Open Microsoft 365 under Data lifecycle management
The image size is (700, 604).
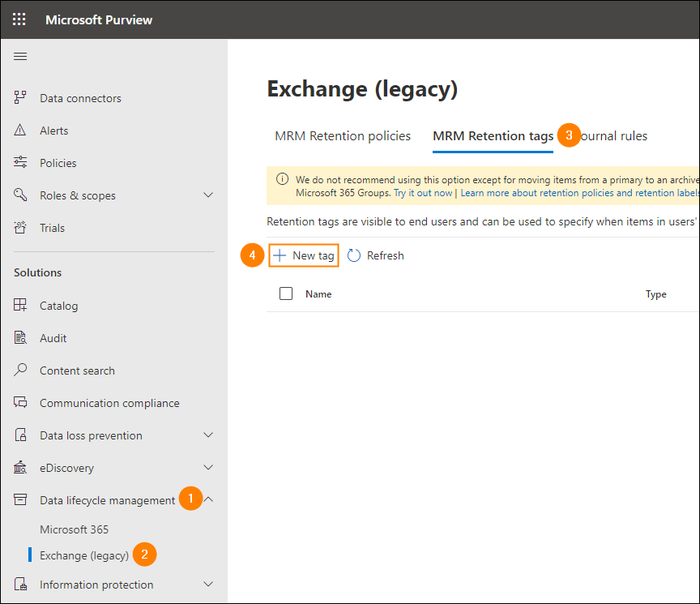[74, 529]
